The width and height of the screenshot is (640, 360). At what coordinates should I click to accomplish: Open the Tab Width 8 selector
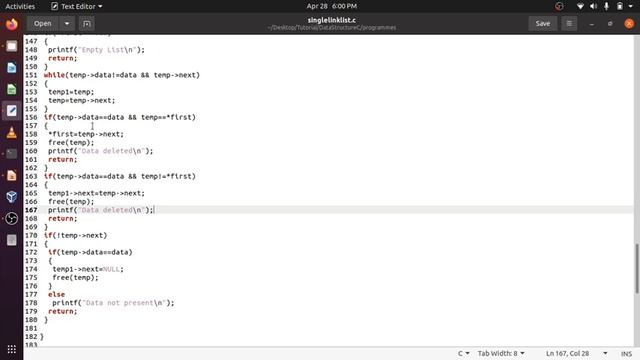501,353
